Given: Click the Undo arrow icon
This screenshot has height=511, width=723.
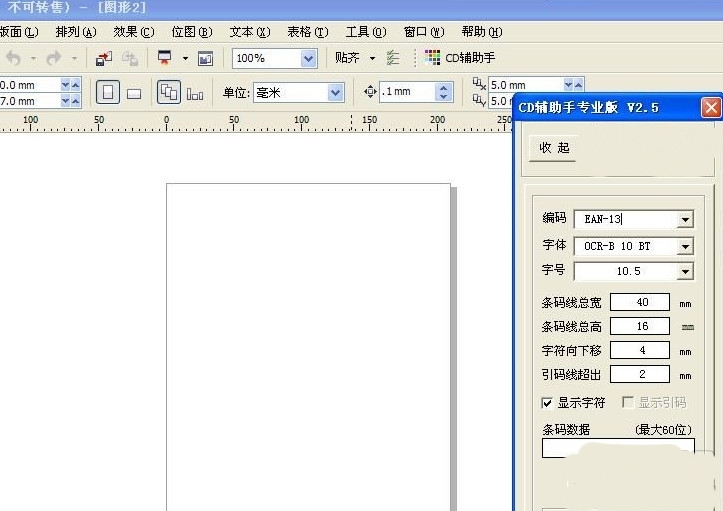Looking at the screenshot, I should (x=13, y=59).
